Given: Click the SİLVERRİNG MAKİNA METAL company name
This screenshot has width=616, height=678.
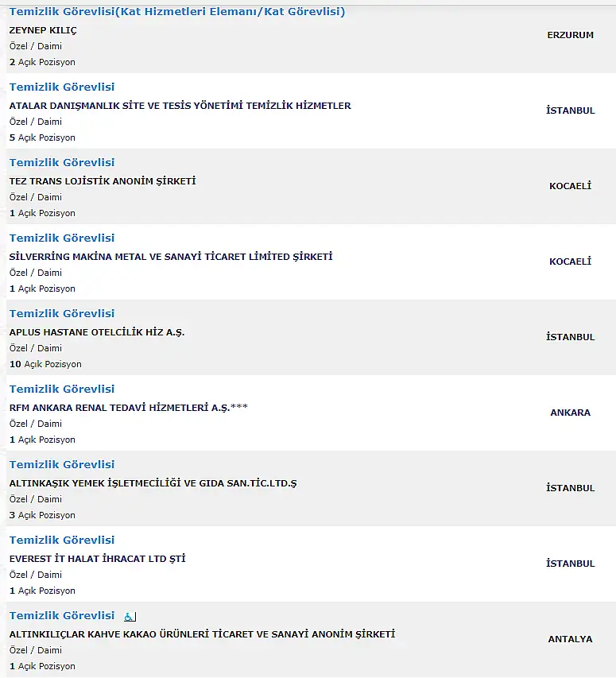Looking at the screenshot, I should click(171, 257).
